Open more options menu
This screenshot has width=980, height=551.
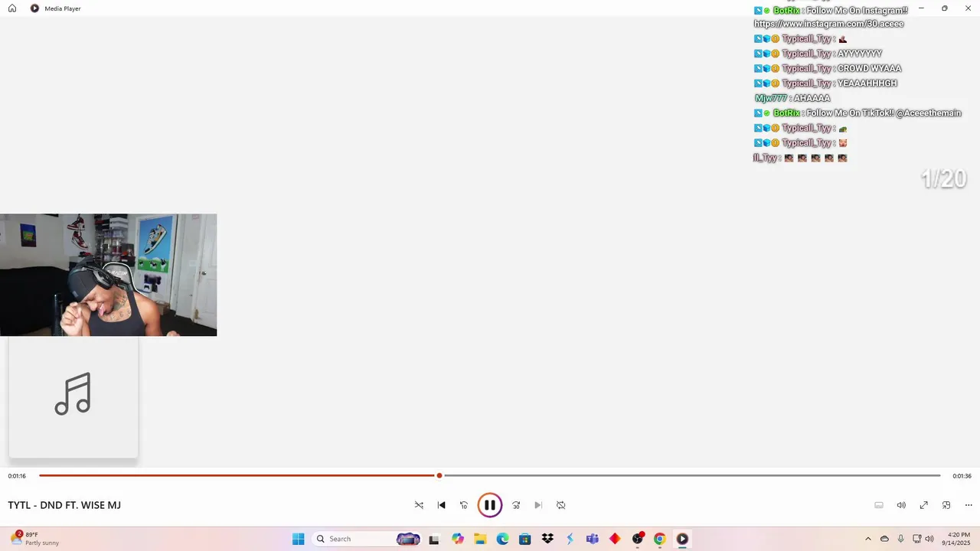click(x=969, y=505)
